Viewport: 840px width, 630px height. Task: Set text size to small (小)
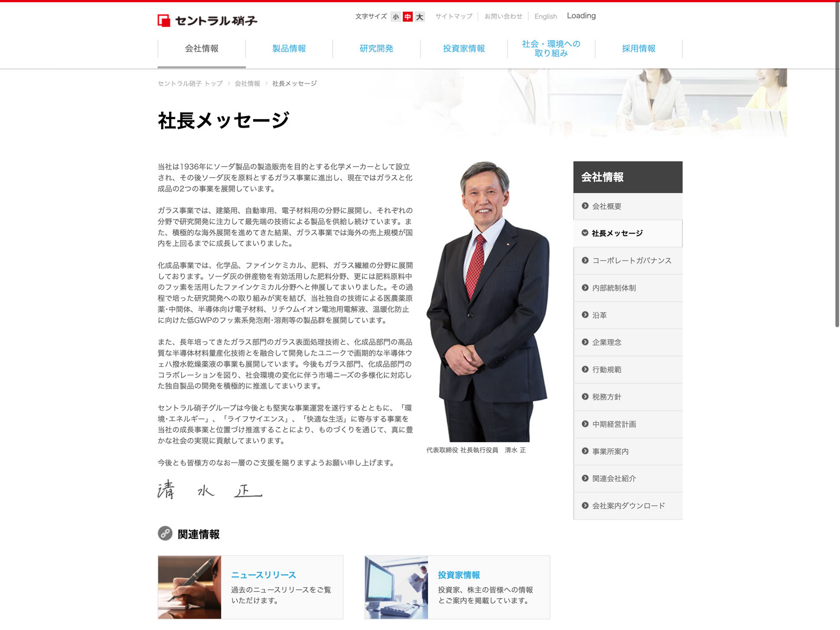click(x=395, y=17)
